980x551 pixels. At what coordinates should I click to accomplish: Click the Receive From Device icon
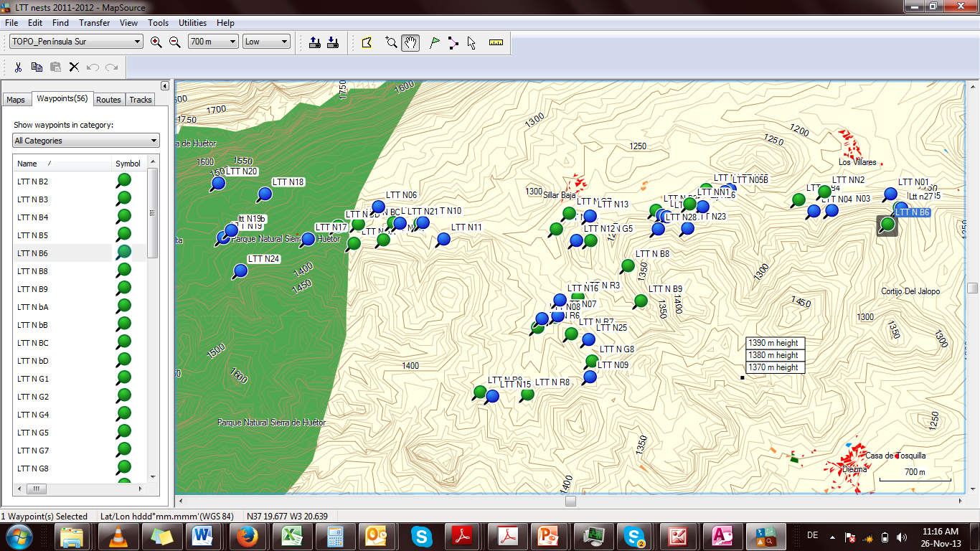(x=332, y=42)
